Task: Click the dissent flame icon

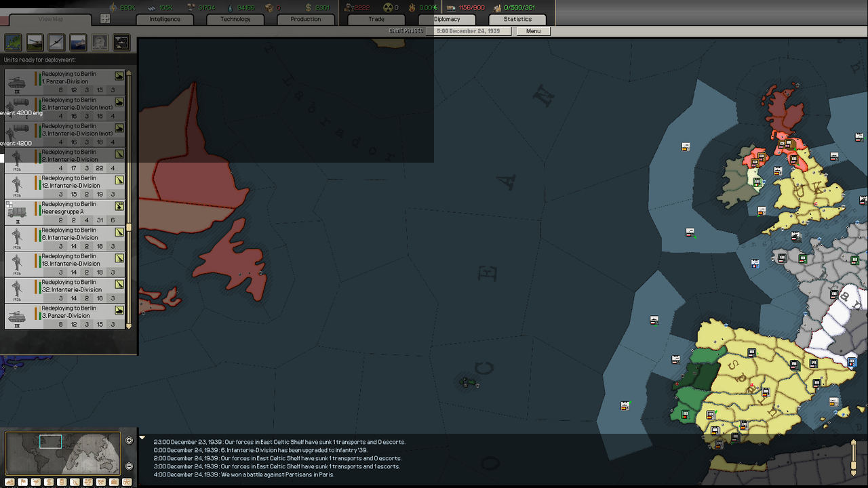Action: click(412, 7)
